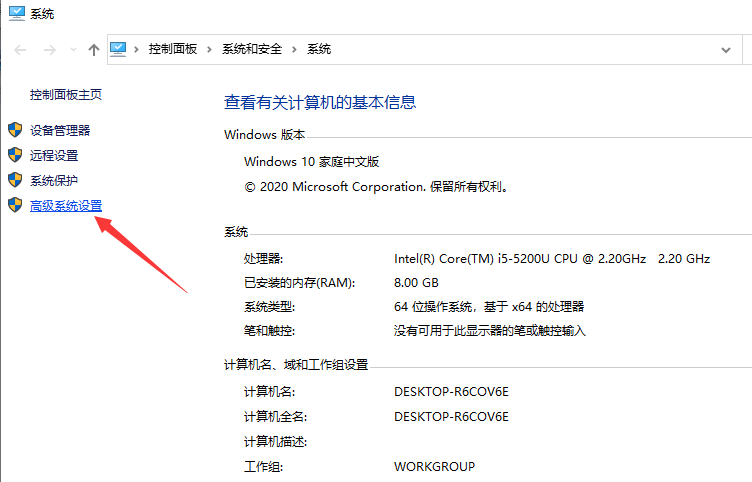
Task: Go back with the left arrow
Action: (x=20, y=49)
